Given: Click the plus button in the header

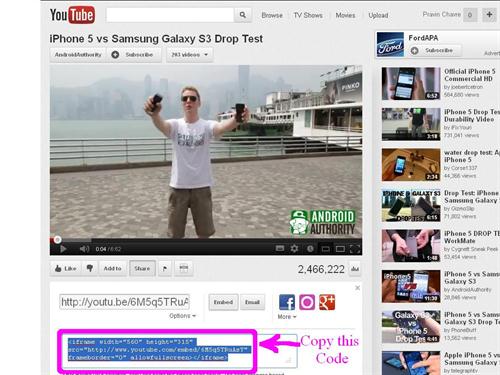Looking at the screenshot, I should point(489,15).
